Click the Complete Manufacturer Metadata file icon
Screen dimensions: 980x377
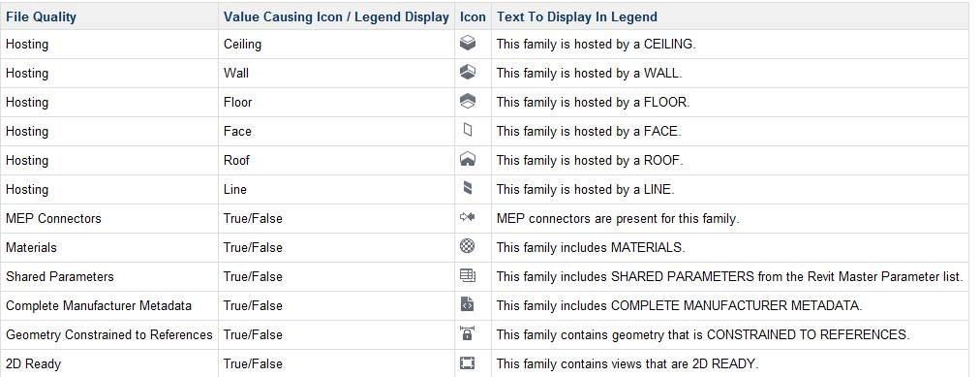click(467, 304)
